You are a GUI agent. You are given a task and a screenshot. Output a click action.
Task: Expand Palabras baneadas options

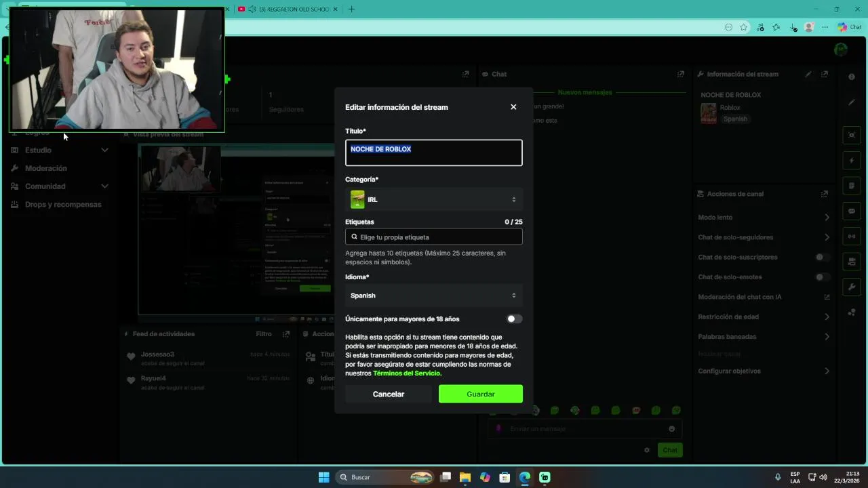click(x=827, y=337)
